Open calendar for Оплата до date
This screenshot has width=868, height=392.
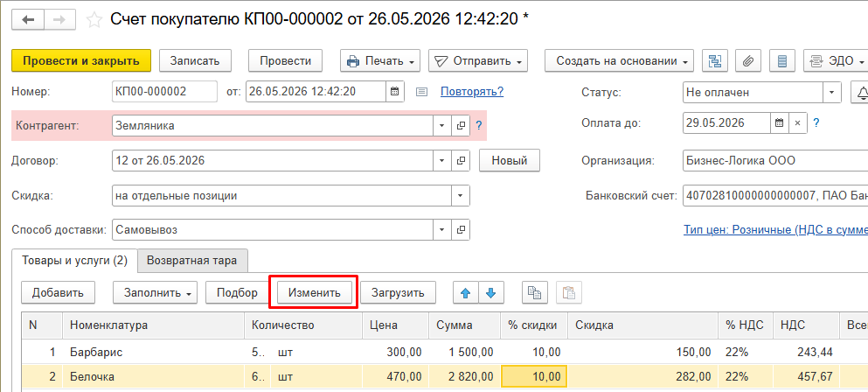click(779, 122)
